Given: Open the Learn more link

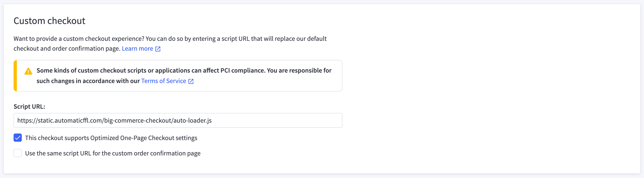Looking at the screenshot, I should [x=137, y=49].
